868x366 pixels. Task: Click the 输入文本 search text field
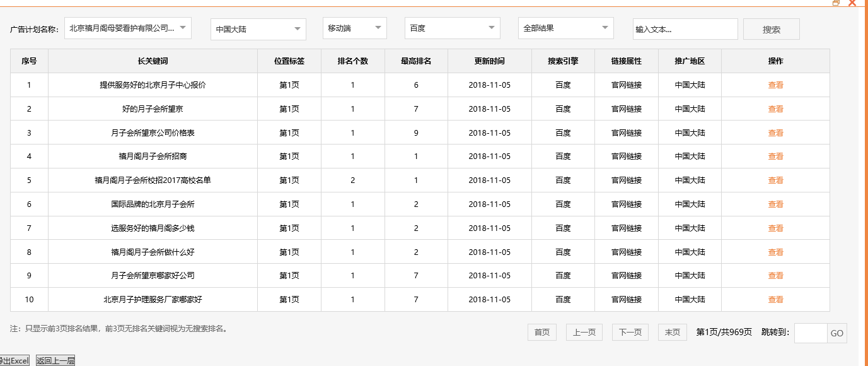click(685, 28)
